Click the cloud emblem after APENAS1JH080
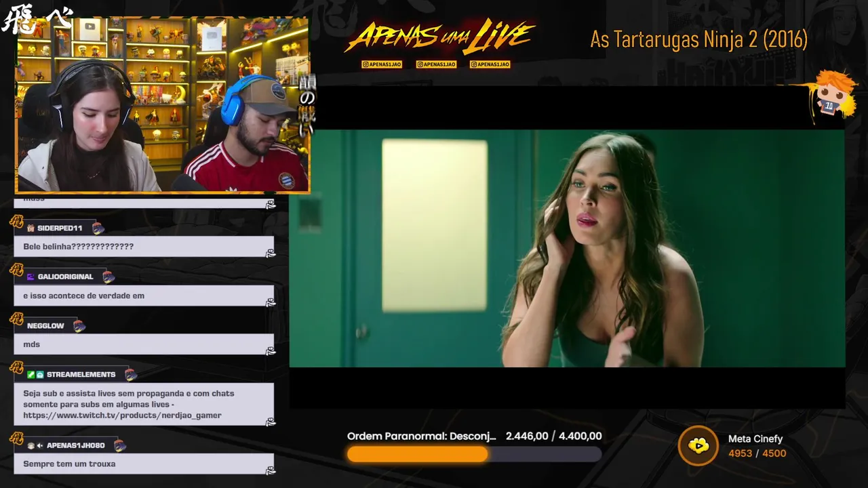The image size is (868, 488). [x=119, y=446]
